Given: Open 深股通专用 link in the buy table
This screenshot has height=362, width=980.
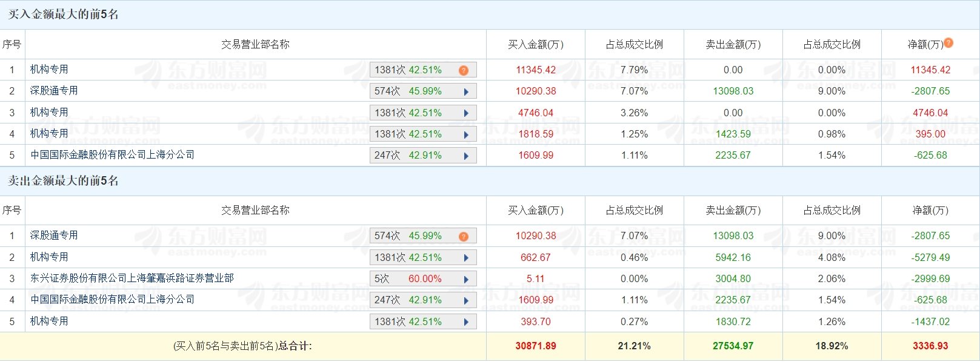Looking at the screenshot, I should (54, 91).
